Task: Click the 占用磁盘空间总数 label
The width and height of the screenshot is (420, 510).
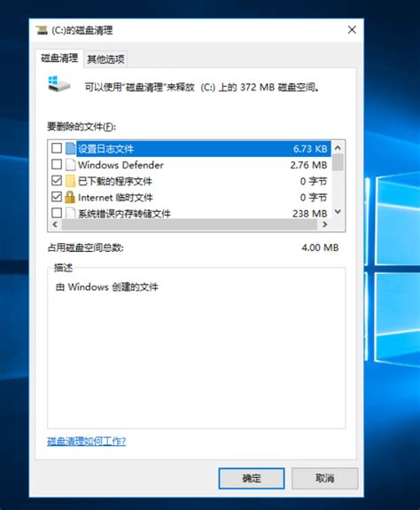Action: click(86, 247)
